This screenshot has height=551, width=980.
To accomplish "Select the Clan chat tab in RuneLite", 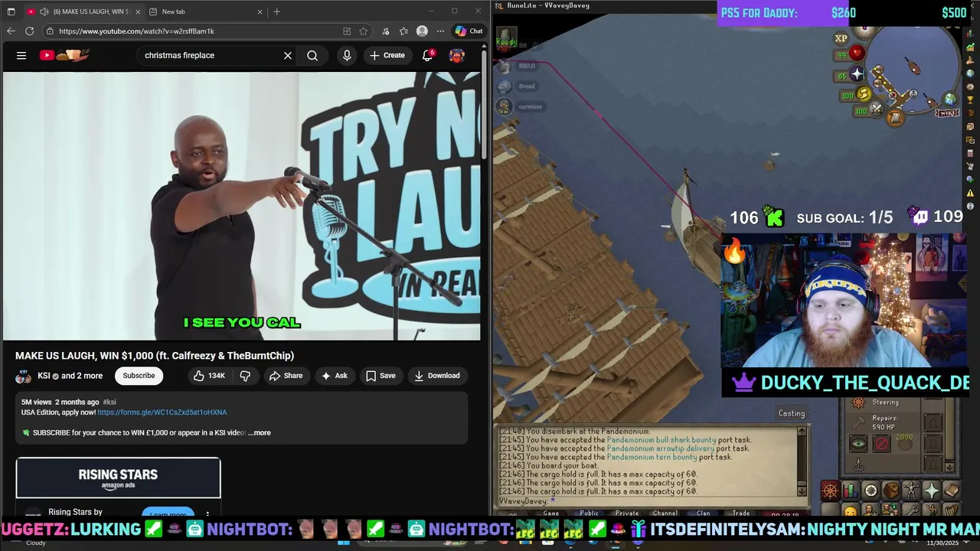I will [x=703, y=514].
